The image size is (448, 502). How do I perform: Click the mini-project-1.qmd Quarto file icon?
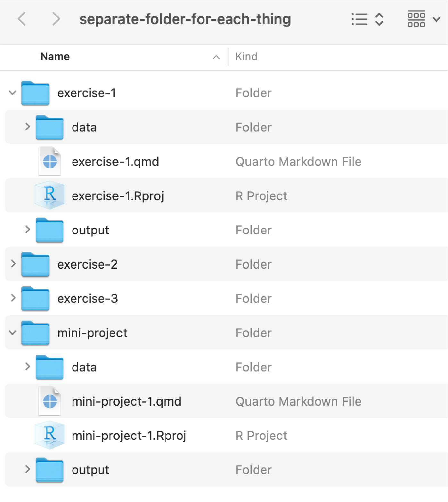50,401
